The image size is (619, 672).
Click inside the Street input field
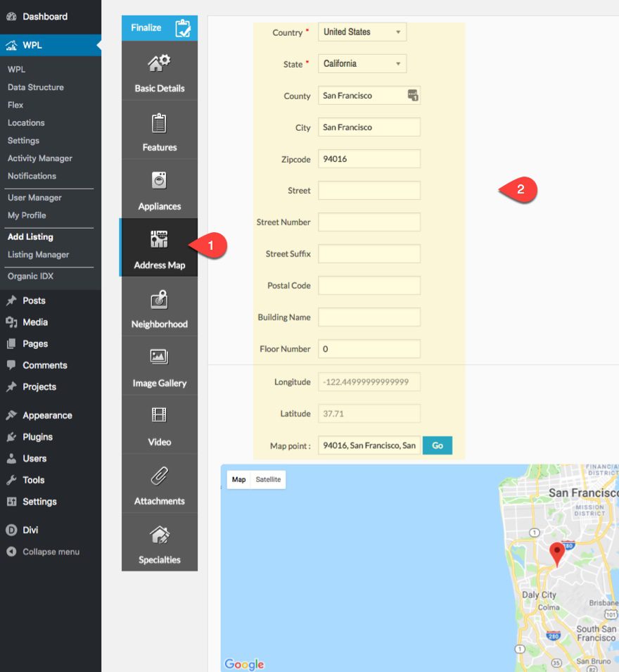[x=369, y=190]
